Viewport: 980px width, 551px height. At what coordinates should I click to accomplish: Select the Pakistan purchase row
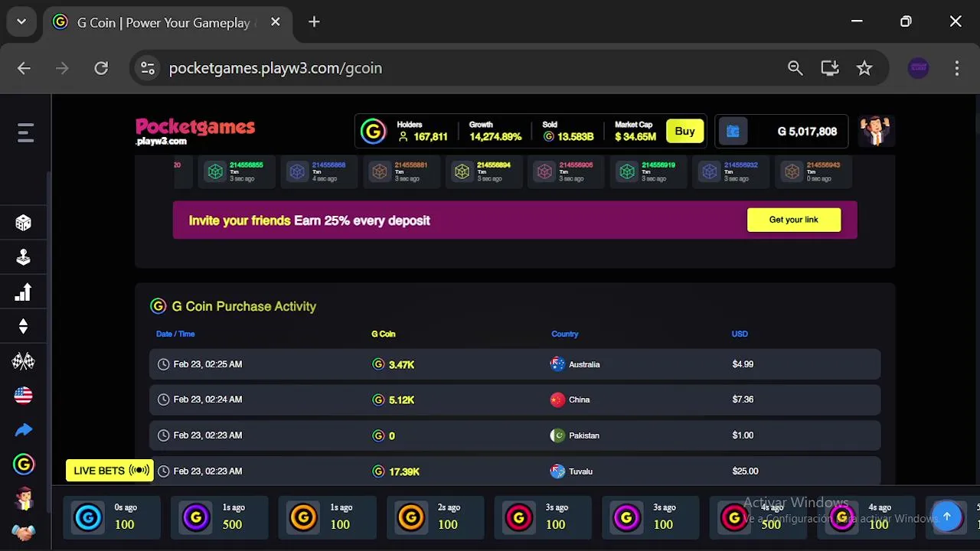click(x=515, y=435)
